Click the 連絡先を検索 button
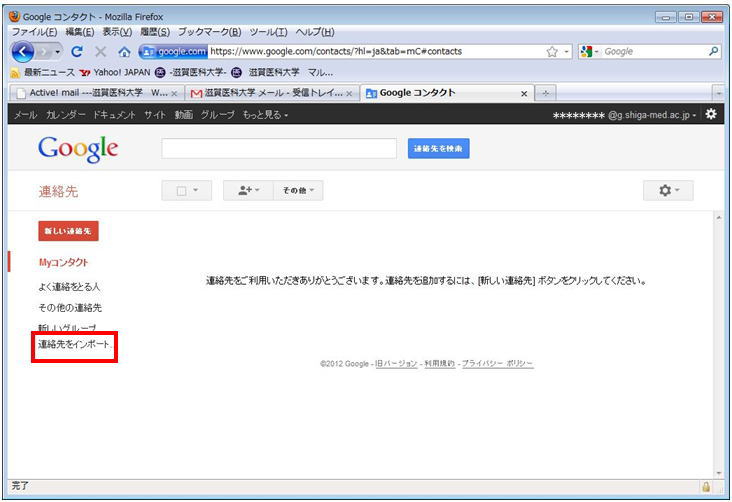Viewport: 732px width, 502px height. tap(438, 148)
